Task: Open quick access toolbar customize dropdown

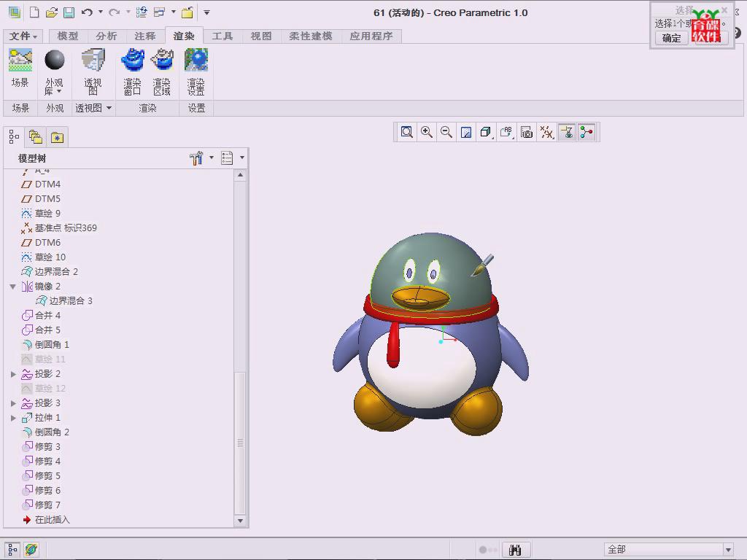Action: (x=206, y=12)
